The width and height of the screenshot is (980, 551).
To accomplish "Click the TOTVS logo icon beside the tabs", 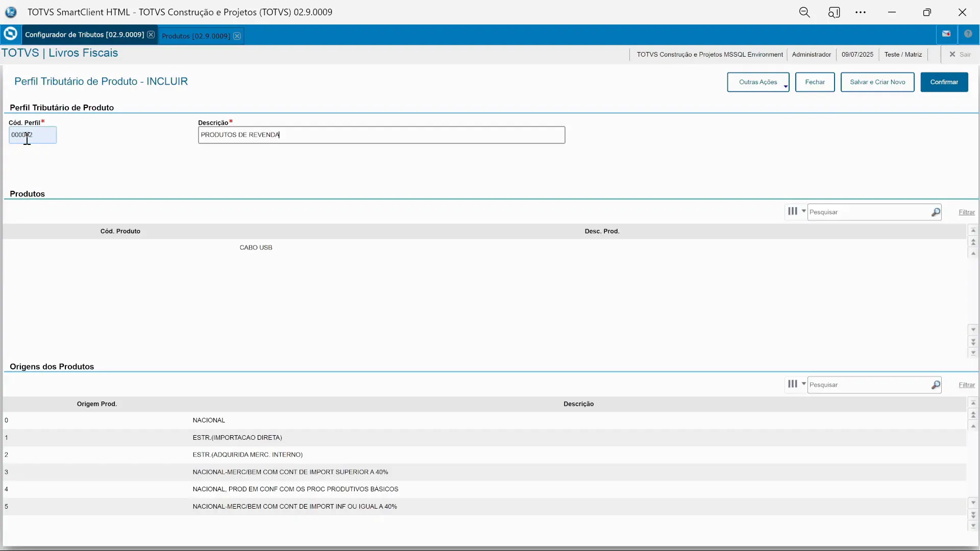I will coord(10,34).
